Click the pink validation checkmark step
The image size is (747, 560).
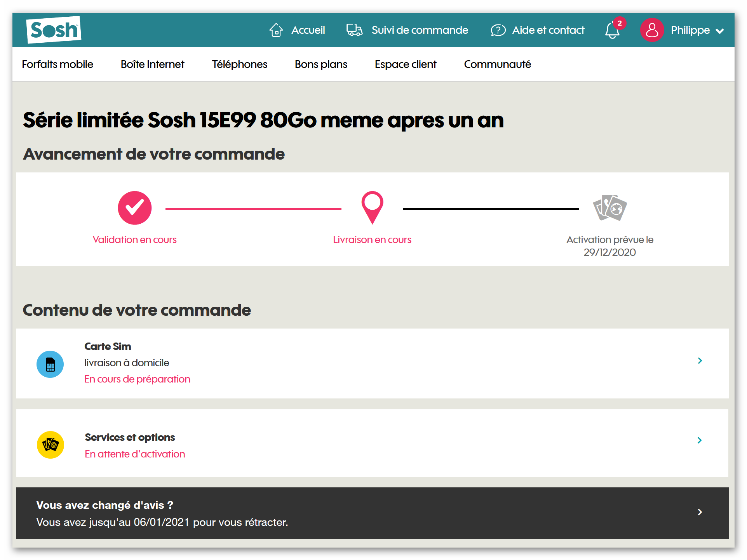[x=134, y=208]
